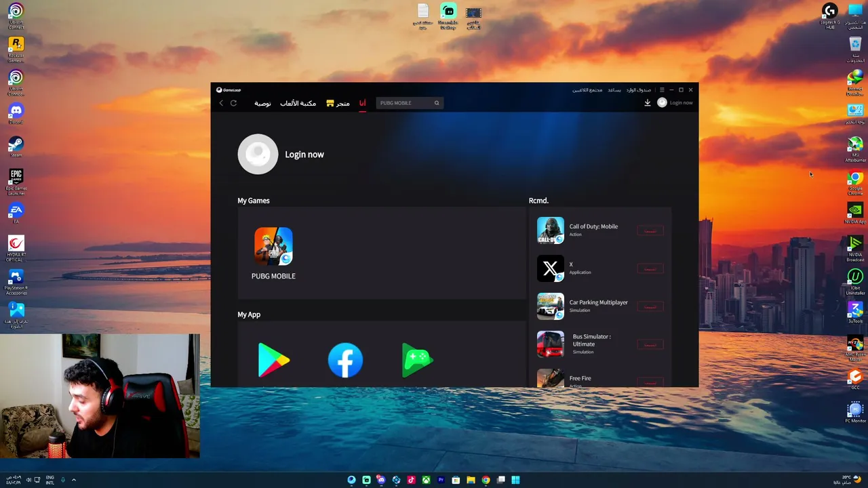This screenshot has width=868, height=488.
Task: Open the Recycle Bin on desktop
Action: click(855, 49)
